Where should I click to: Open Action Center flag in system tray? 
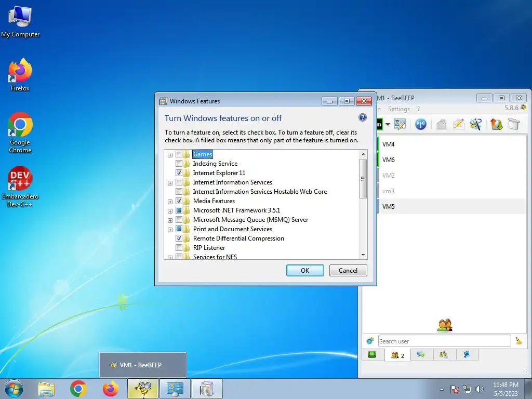455,389
